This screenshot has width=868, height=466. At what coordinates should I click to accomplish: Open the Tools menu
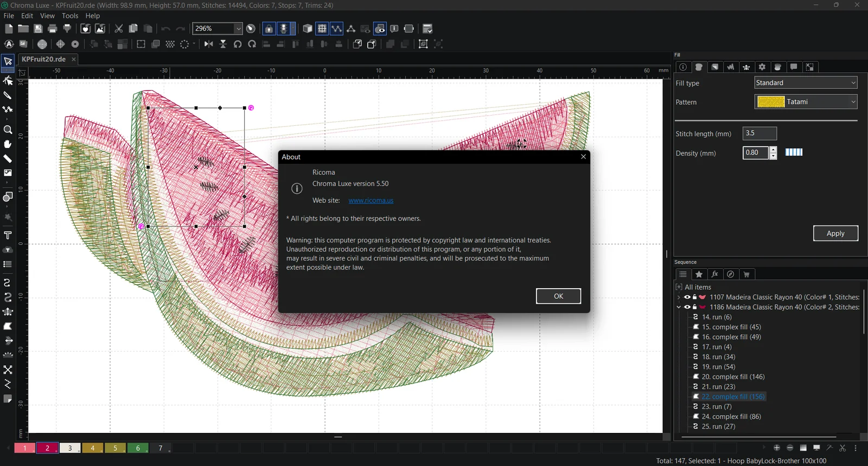pyautogui.click(x=70, y=16)
